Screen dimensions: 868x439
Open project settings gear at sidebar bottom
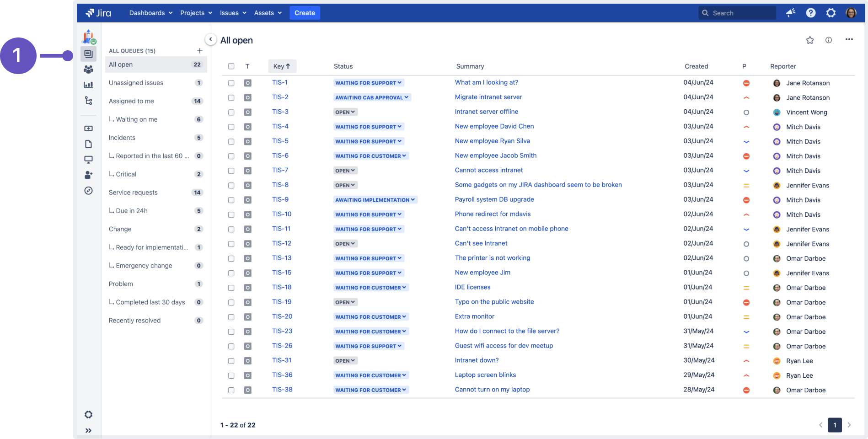click(88, 414)
